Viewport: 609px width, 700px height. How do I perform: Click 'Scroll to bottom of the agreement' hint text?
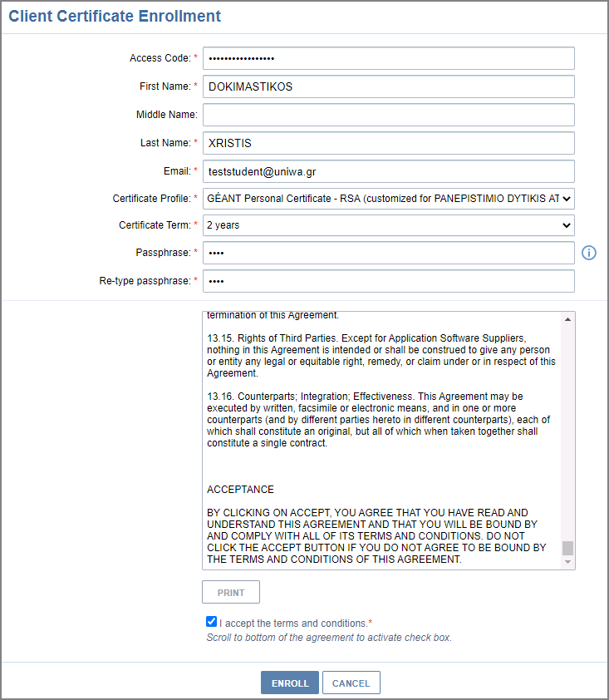click(329, 638)
